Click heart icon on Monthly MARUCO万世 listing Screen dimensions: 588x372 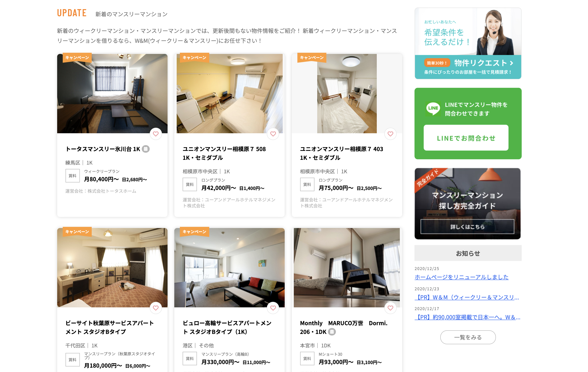390,308
